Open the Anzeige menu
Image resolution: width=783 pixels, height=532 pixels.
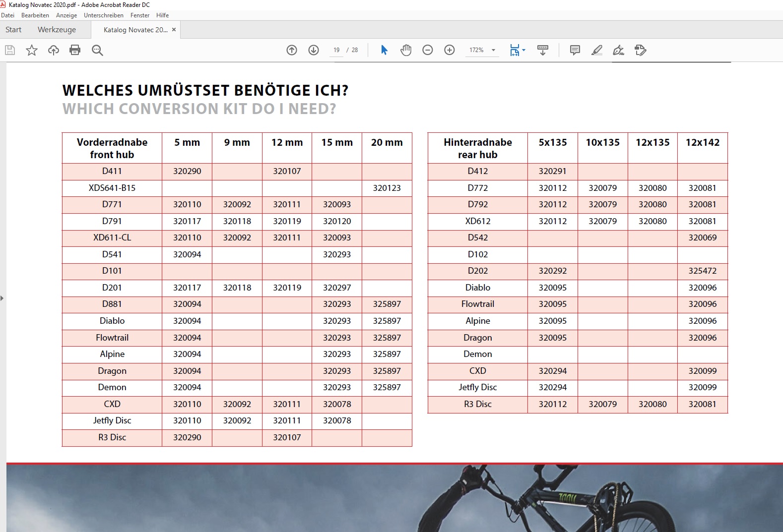(66, 15)
